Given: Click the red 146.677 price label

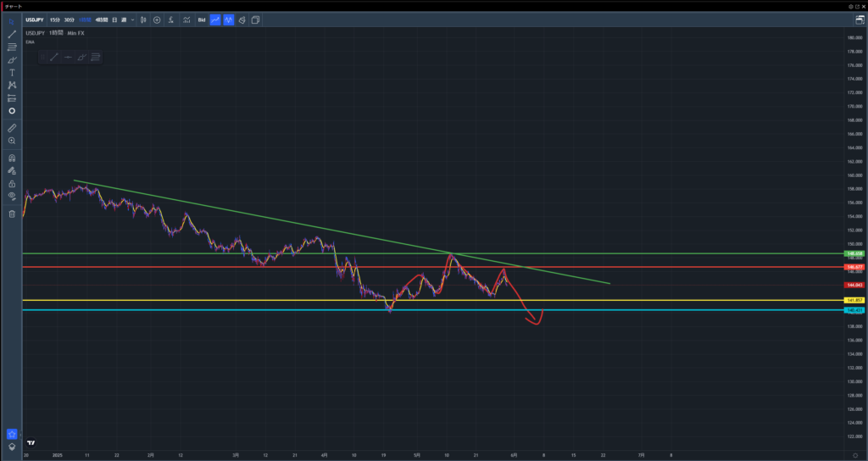Looking at the screenshot, I should (x=854, y=267).
